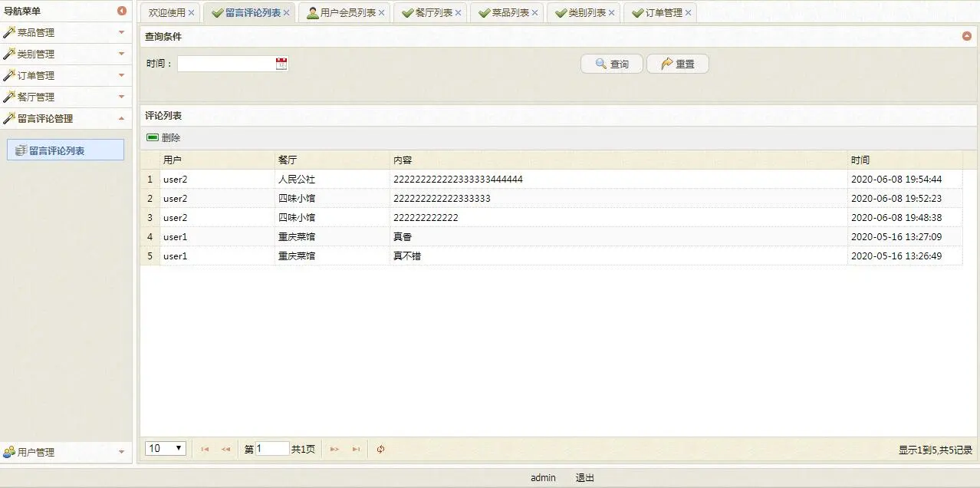
Task: Close the 欢迎使用 tab
Action: pos(192,13)
